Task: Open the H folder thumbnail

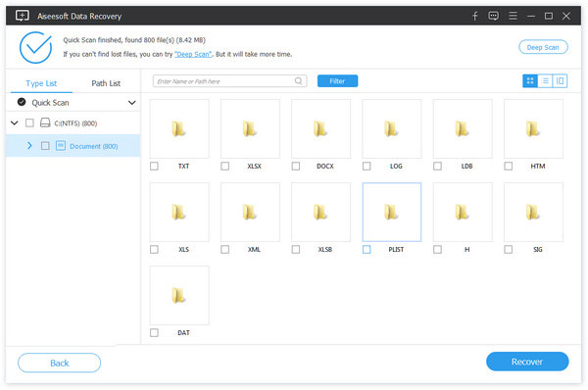Action: [463, 213]
